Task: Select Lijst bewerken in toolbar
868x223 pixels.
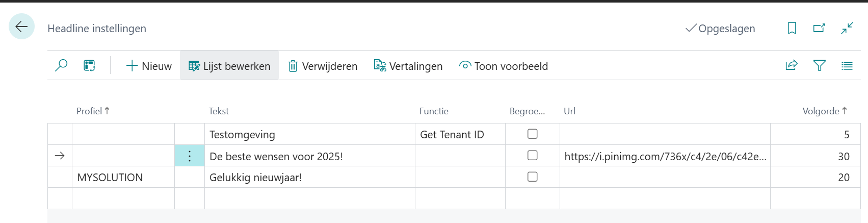Action: coord(229,66)
